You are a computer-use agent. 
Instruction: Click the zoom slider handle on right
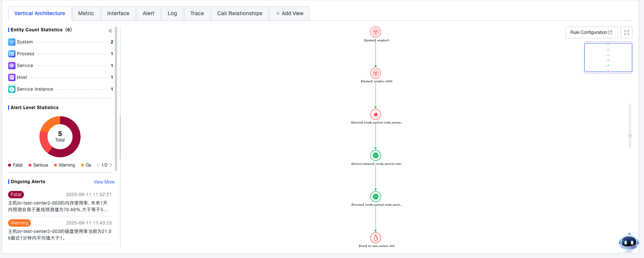point(630,136)
